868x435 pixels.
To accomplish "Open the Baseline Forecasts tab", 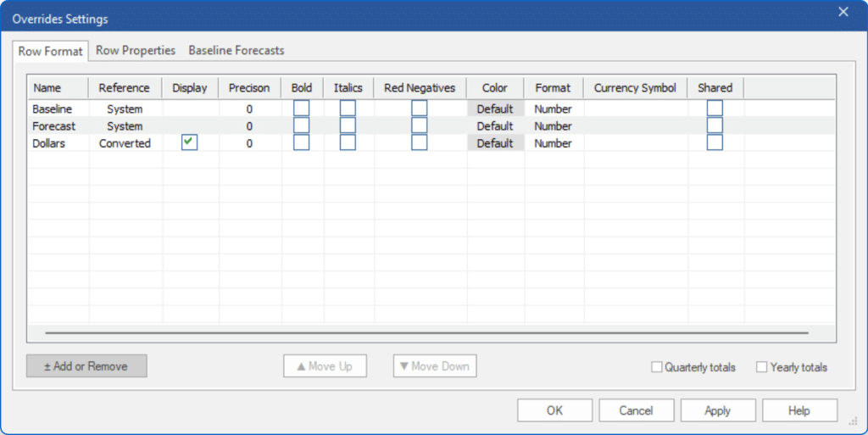I will pyautogui.click(x=236, y=51).
